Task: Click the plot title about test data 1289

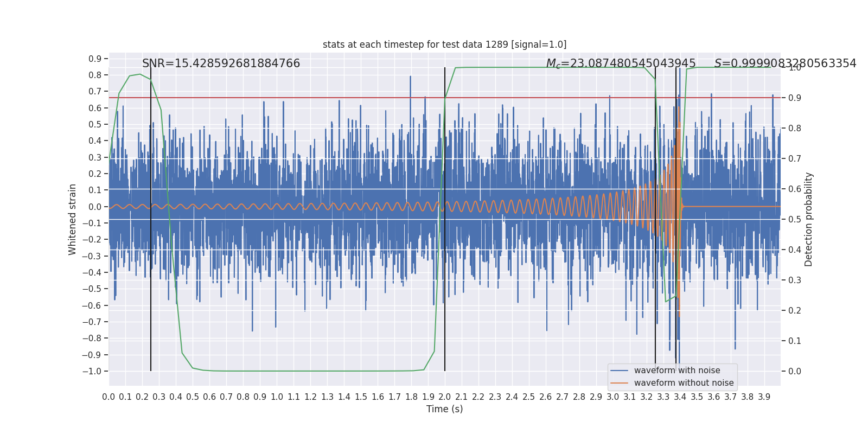Action: tap(444, 44)
